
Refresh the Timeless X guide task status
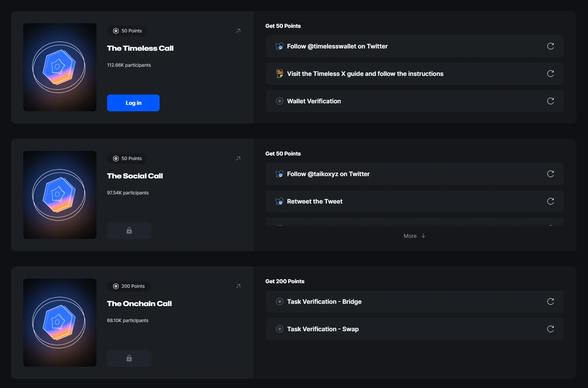[x=550, y=74]
